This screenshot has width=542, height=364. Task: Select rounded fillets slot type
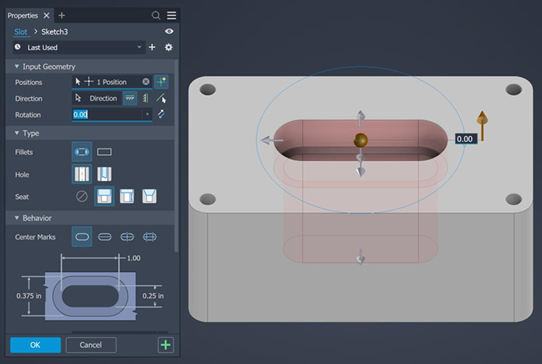coord(82,152)
